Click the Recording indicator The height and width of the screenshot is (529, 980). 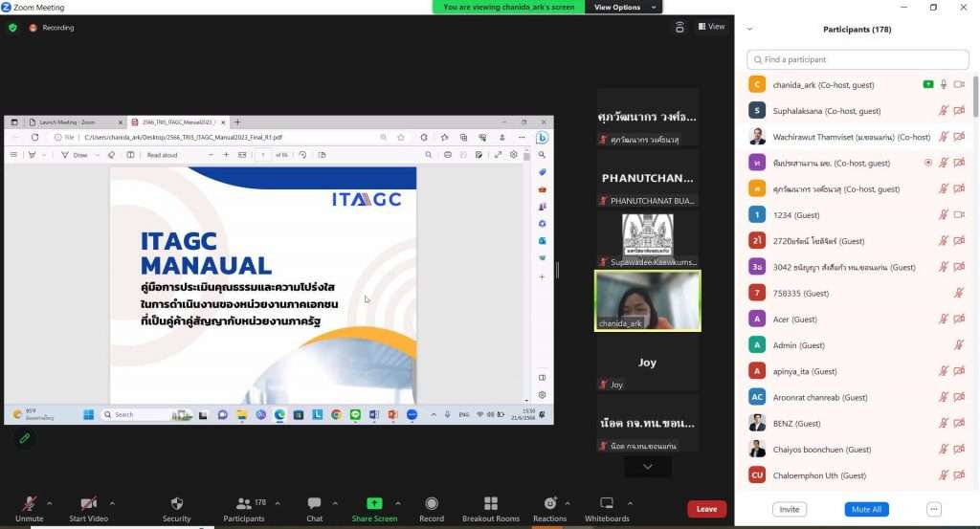(x=52, y=28)
